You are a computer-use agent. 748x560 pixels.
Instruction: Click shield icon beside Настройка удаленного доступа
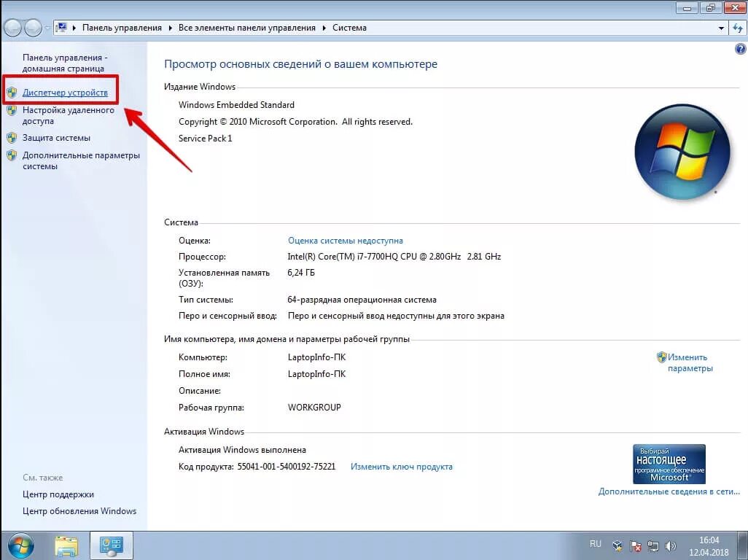click(x=12, y=110)
